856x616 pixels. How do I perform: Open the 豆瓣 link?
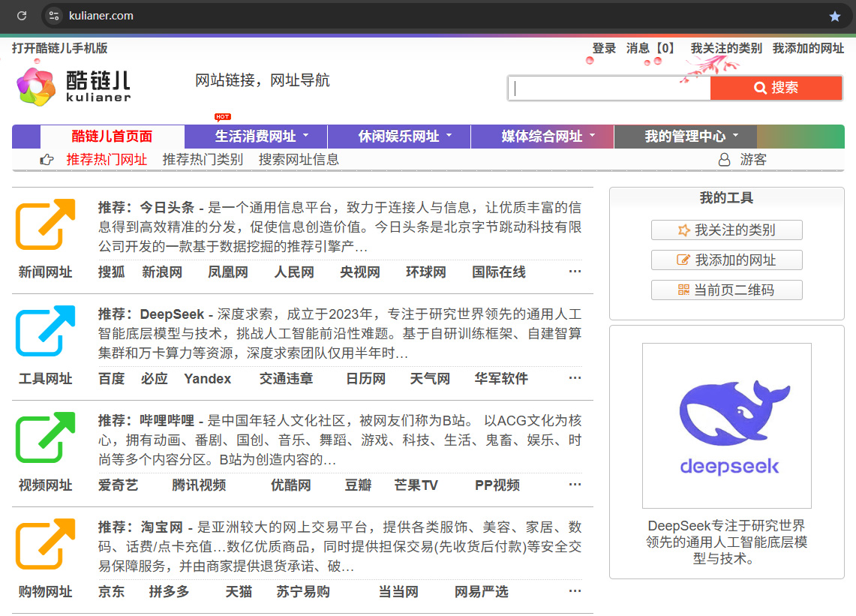point(358,485)
